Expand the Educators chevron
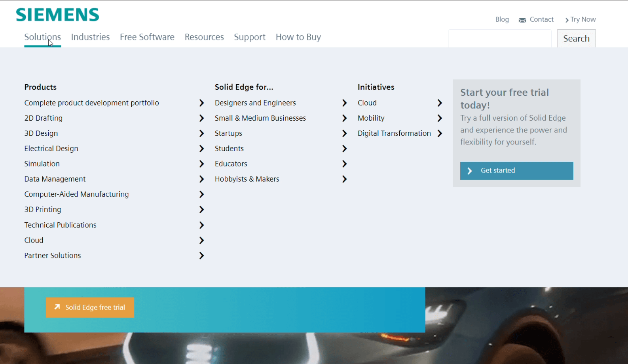Screen dimensions: 628x364 (344, 164)
